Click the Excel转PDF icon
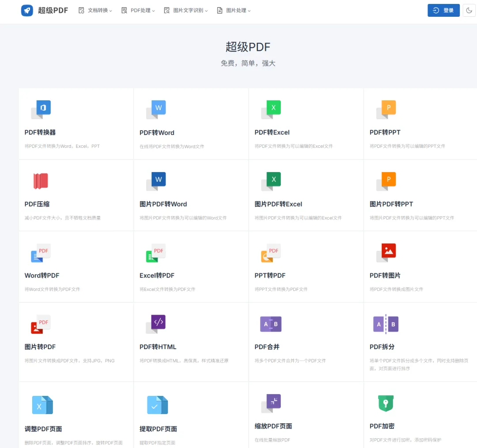 pos(156,253)
